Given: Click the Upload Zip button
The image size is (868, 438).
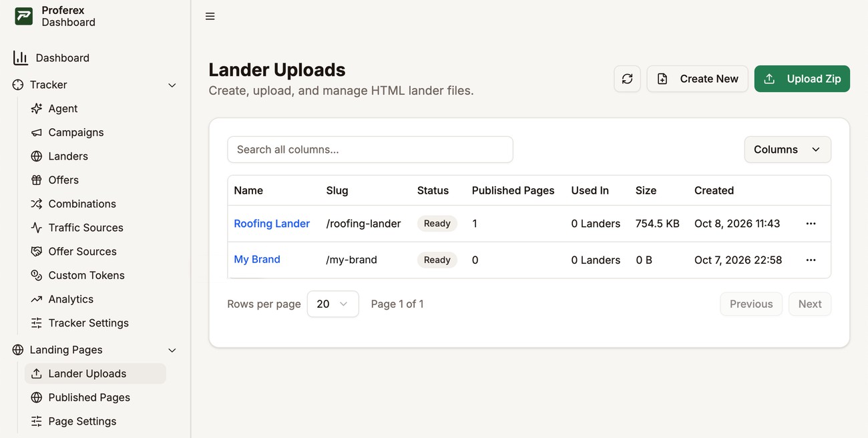Looking at the screenshot, I should [802, 79].
